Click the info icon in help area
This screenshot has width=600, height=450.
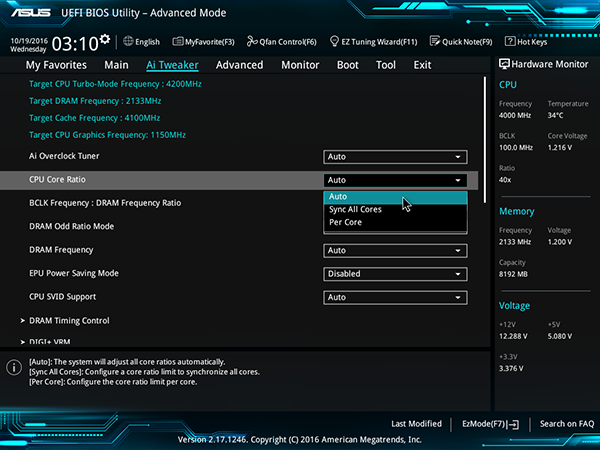(x=14, y=368)
